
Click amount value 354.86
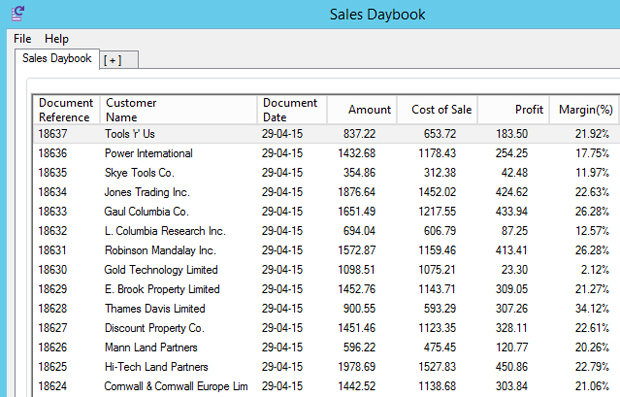359,173
